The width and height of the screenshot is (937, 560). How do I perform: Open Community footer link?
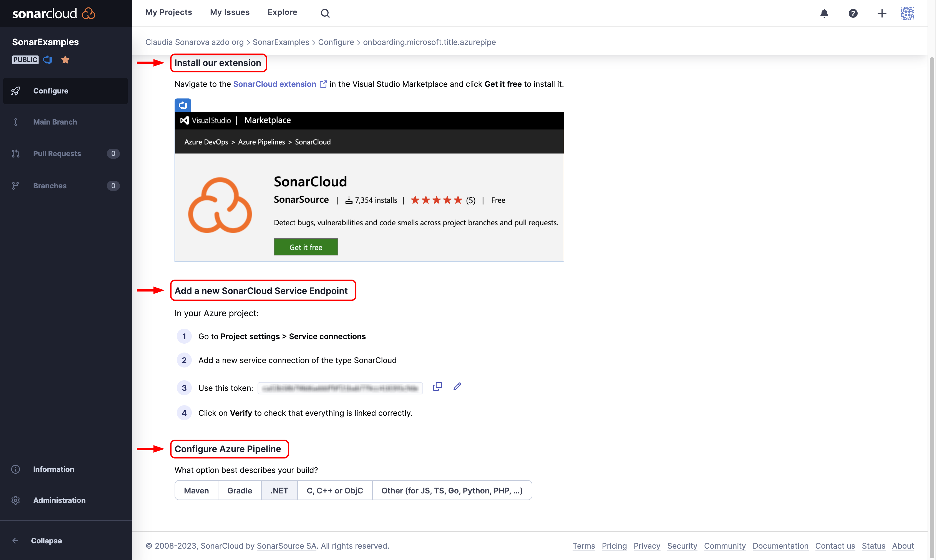click(725, 546)
